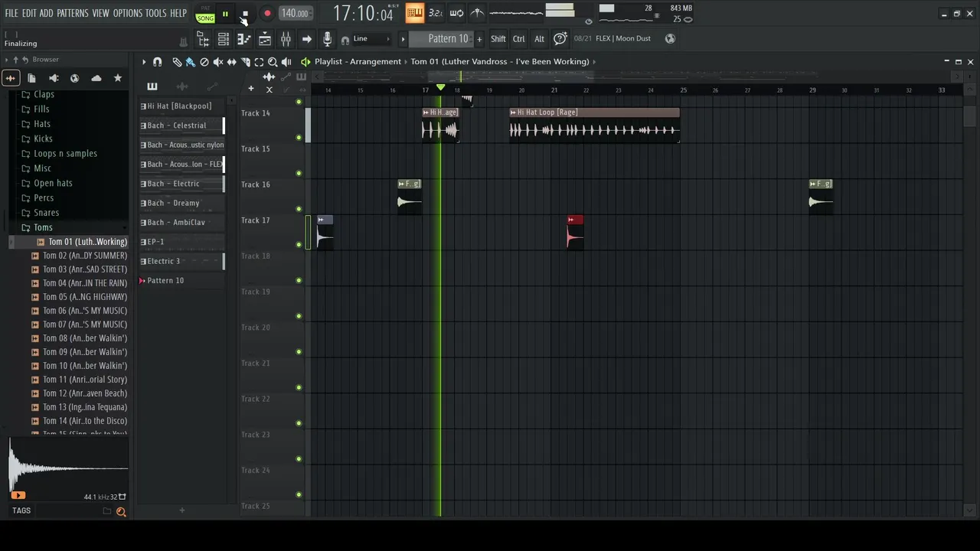Select the Zoom tool in playlist
The width and height of the screenshot is (980, 551).
coord(273,62)
